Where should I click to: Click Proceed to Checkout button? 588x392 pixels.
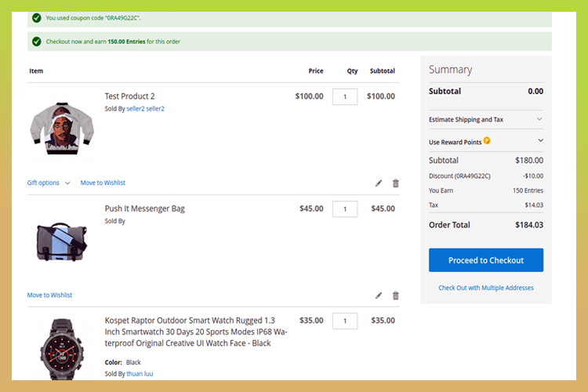pos(485,260)
